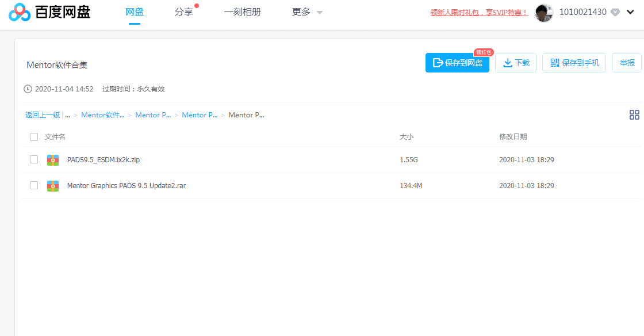Tick checkbox for Mentor Graphics PADS 9.5 Update2.rar
This screenshot has width=644, height=336.
click(34, 185)
